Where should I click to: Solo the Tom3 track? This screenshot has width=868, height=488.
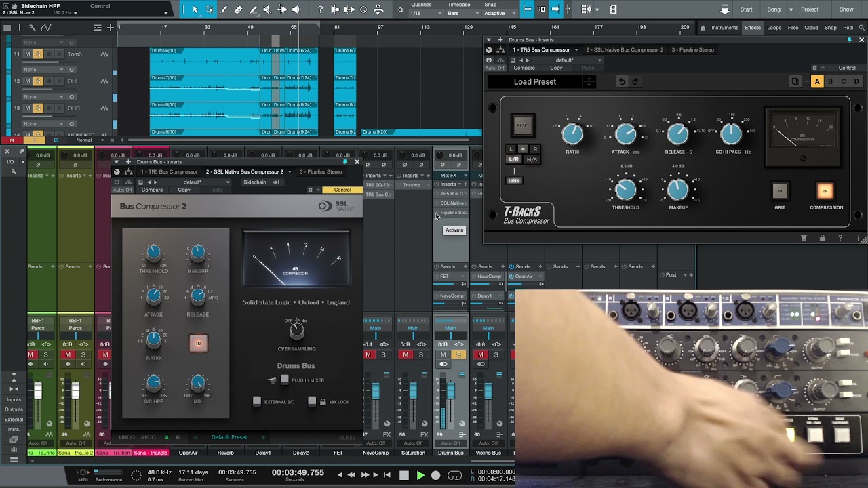pyautogui.click(x=38, y=54)
